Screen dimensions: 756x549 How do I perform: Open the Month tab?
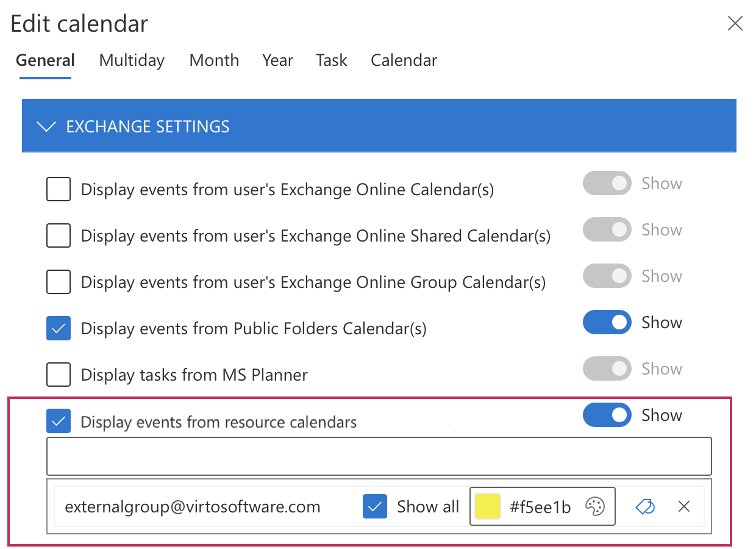(214, 60)
